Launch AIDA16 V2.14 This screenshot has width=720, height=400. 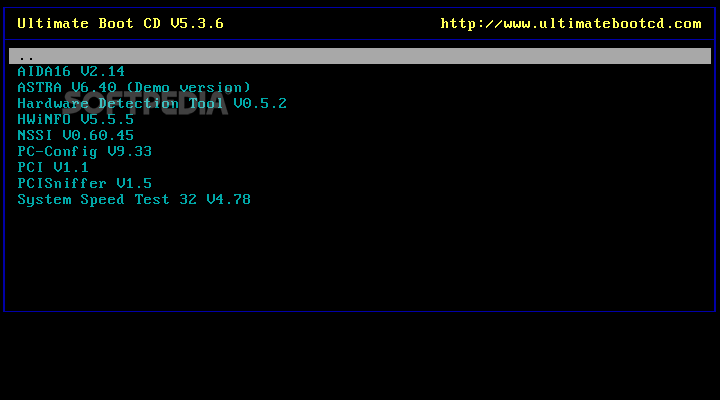71,72
